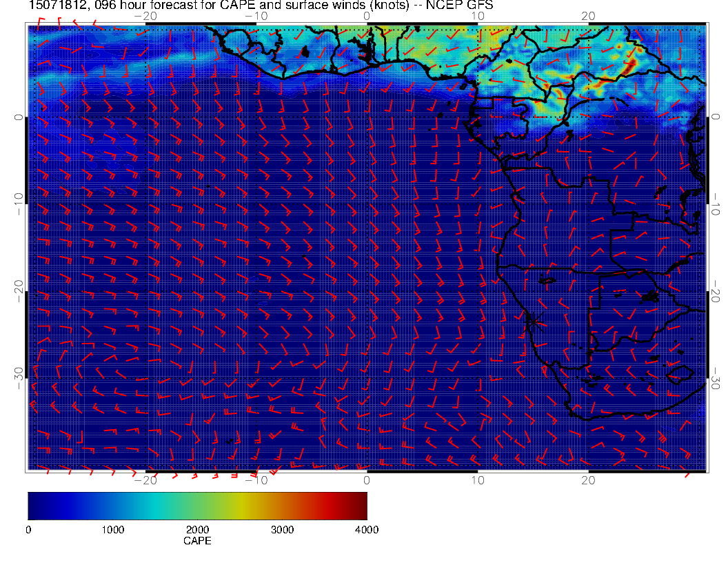Click the bottom axis longitude label 0
This screenshot has width=728, height=563.
366,480
